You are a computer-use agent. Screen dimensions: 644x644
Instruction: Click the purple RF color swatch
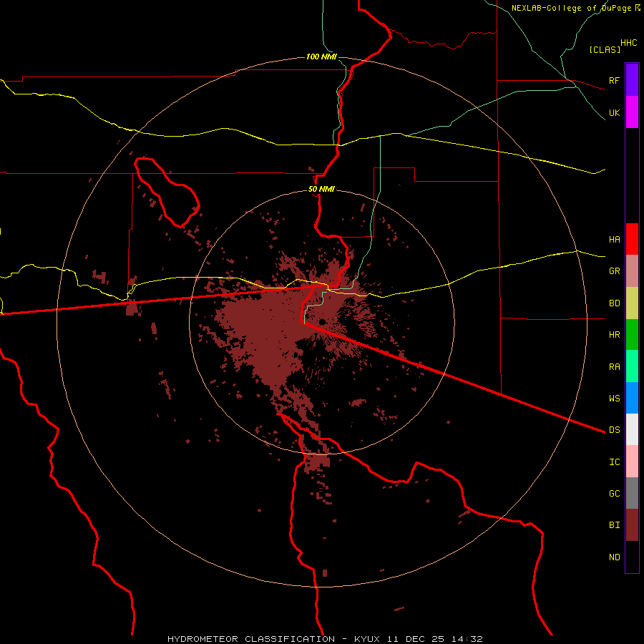[x=632, y=80]
